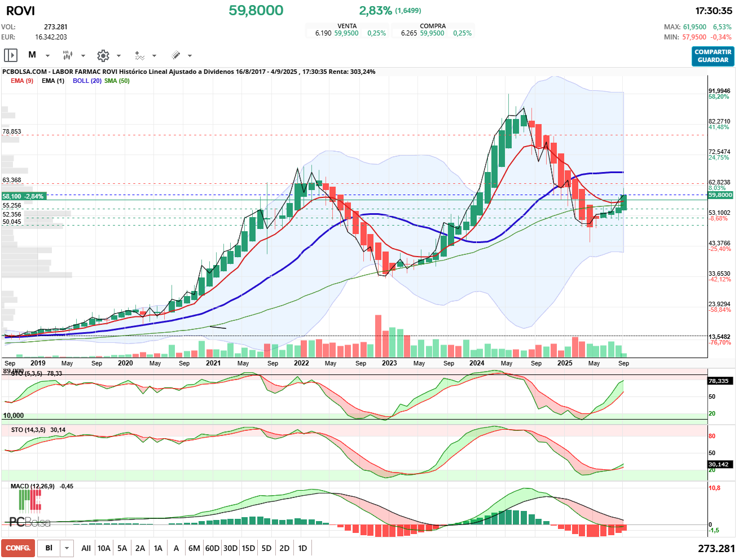Click the 63,368 horizontal level label

tap(12, 180)
